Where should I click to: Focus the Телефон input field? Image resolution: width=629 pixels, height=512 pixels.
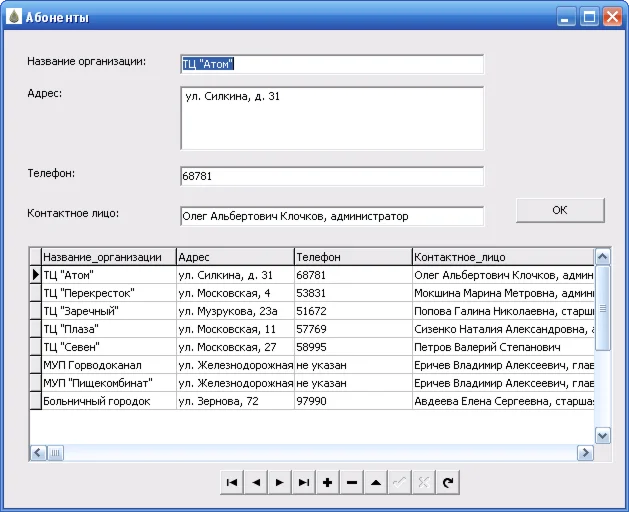pos(331,176)
